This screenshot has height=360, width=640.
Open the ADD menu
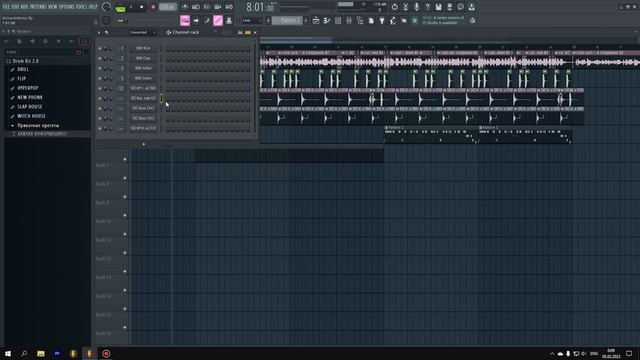click(24, 7)
